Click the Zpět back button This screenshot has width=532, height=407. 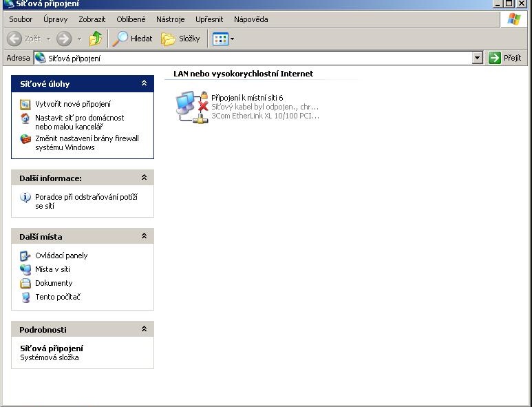coord(24,39)
